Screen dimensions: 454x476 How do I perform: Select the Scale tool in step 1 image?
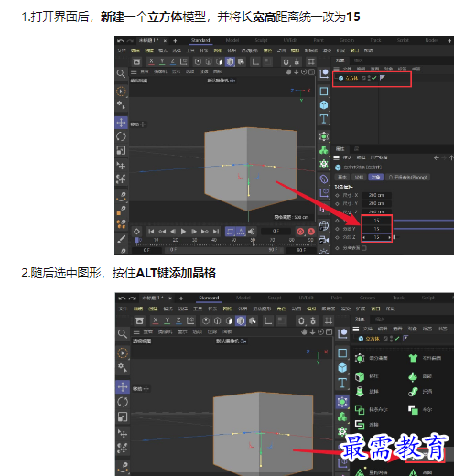click(121, 150)
